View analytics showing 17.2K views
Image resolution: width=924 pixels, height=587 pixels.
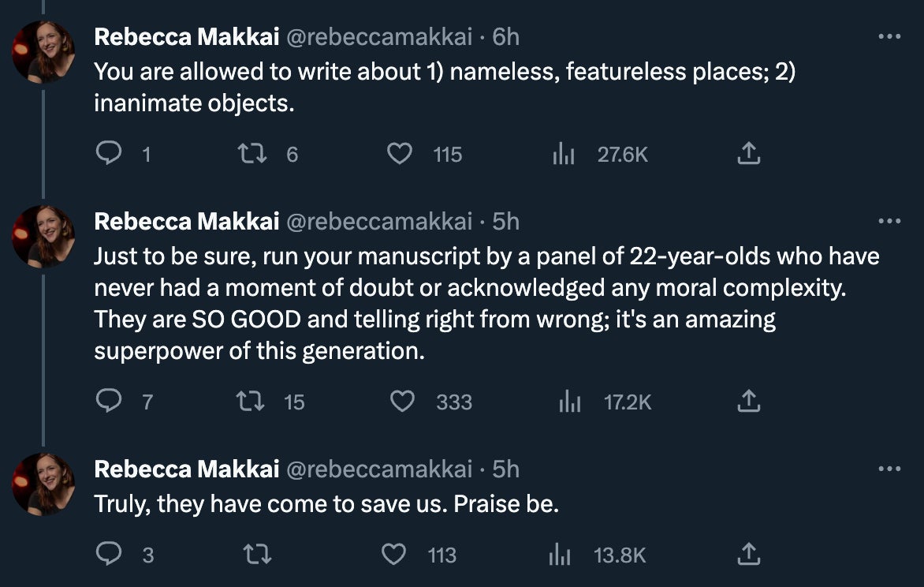click(569, 402)
